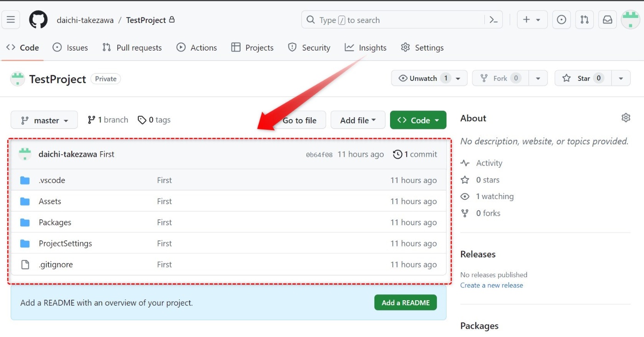
Task: Click the .vscode folder icon
Action: click(x=25, y=180)
